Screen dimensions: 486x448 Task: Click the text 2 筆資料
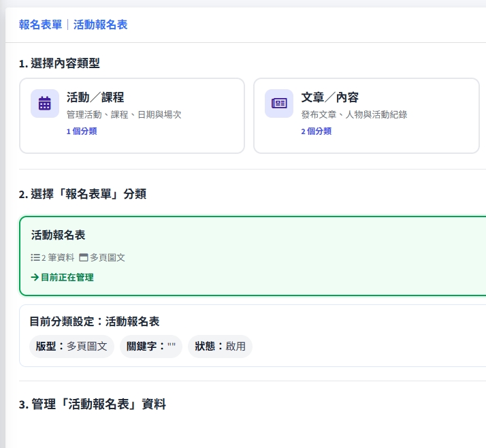point(58,257)
